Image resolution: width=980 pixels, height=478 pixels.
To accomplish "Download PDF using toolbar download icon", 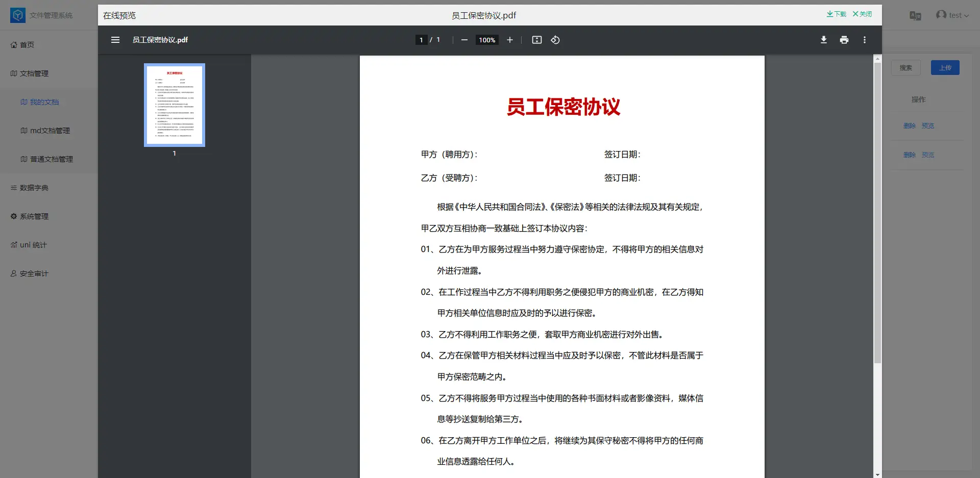I will [x=823, y=40].
